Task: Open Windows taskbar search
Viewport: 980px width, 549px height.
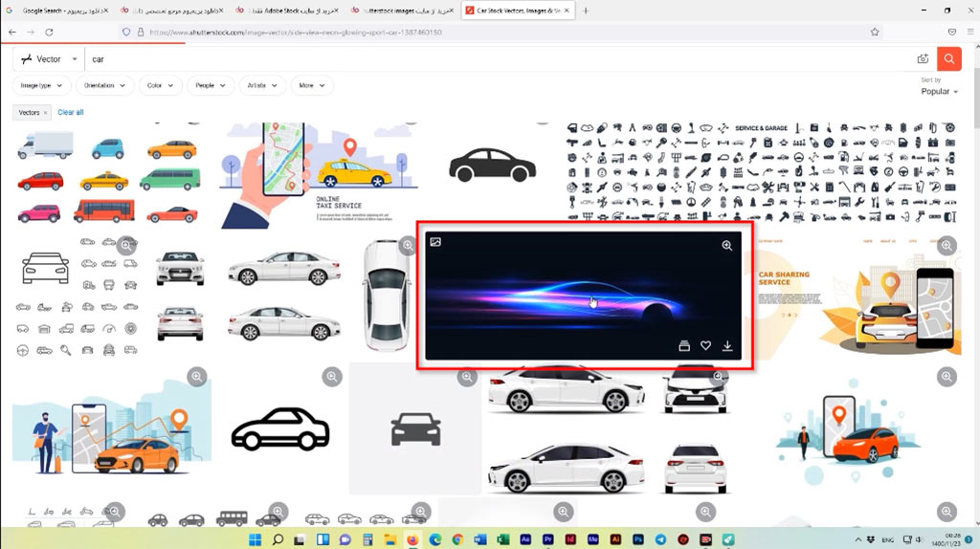Action: 278,539
